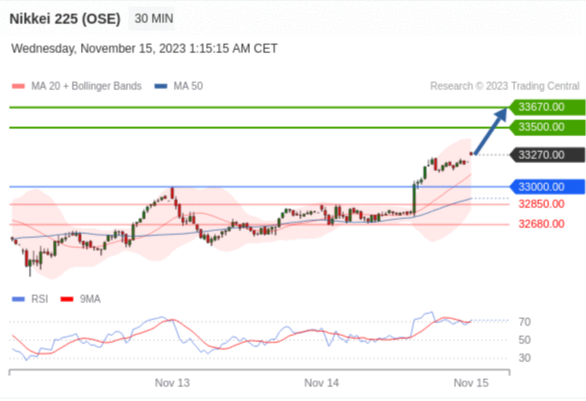
Task: Click the RSI 70 level label
Action: [524, 322]
